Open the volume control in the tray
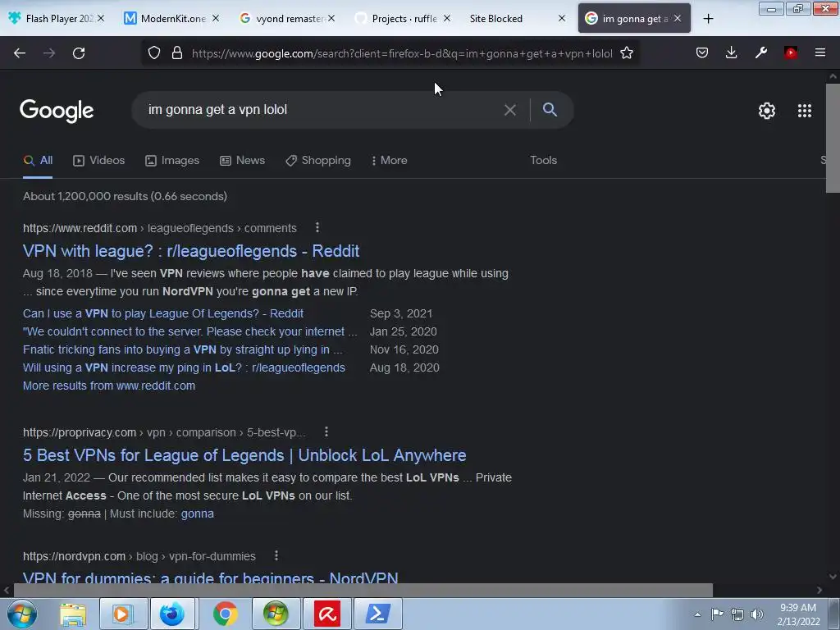840x630 pixels. 757,614
